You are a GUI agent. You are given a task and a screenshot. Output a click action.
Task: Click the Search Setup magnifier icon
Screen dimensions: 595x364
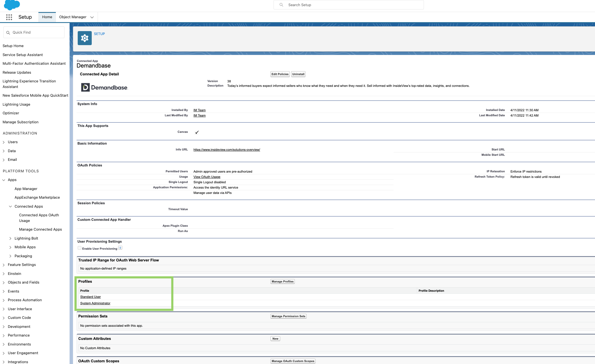pyautogui.click(x=281, y=5)
